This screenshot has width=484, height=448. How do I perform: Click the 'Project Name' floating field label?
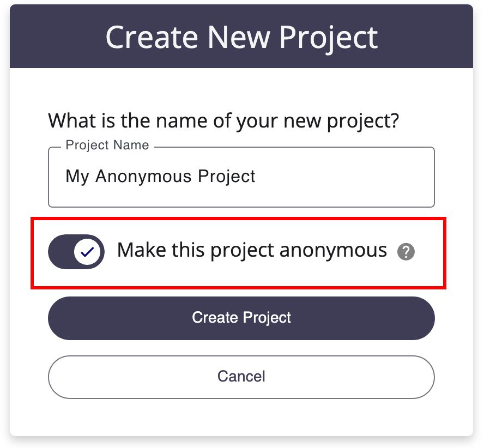pyautogui.click(x=107, y=145)
